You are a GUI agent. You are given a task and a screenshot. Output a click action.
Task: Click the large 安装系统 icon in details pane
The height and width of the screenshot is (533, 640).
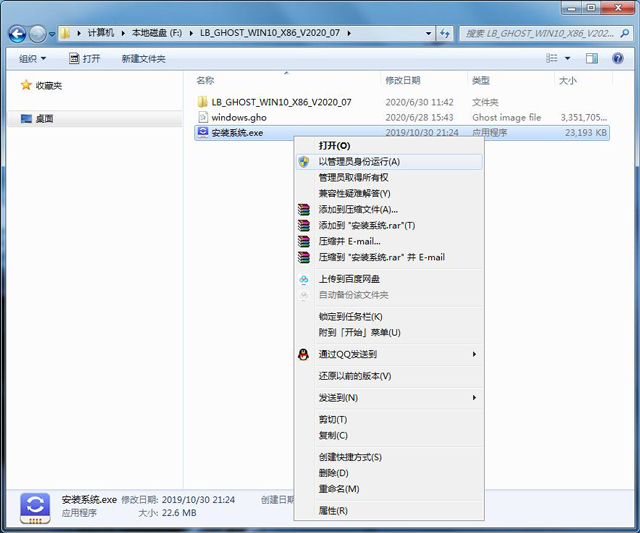click(x=35, y=508)
